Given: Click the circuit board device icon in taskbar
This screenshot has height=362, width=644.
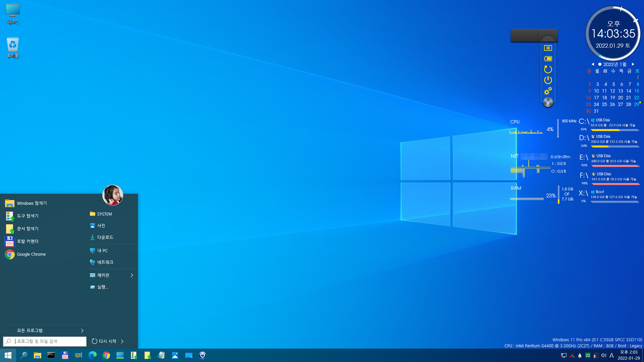Looking at the screenshot, I should (78, 355).
